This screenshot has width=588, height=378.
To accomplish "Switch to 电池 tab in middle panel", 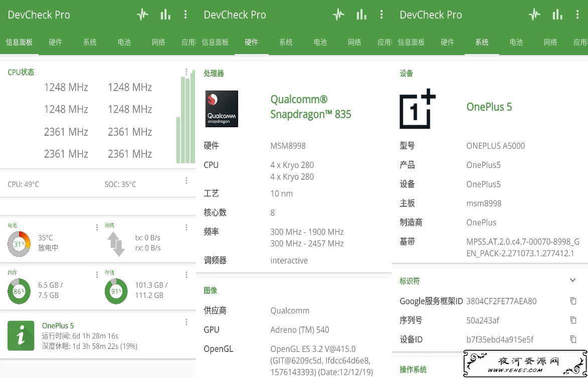I will [x=320, y=42].
